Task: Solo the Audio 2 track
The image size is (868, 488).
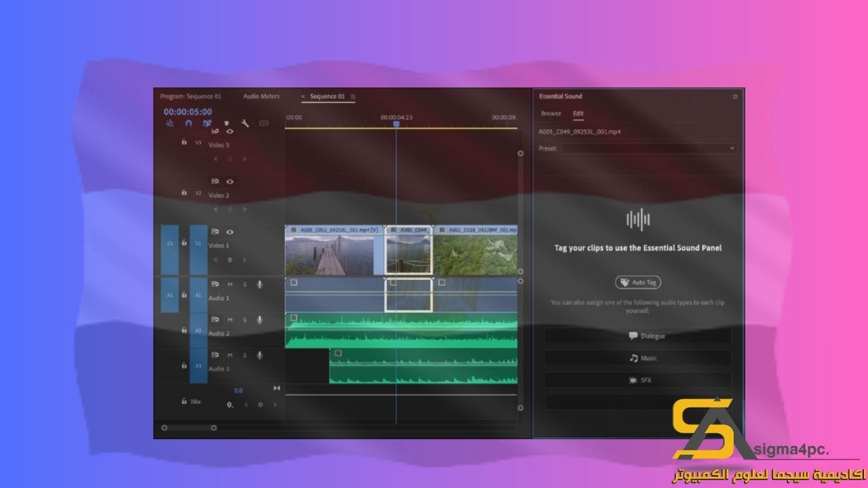Action: [245, 320]
